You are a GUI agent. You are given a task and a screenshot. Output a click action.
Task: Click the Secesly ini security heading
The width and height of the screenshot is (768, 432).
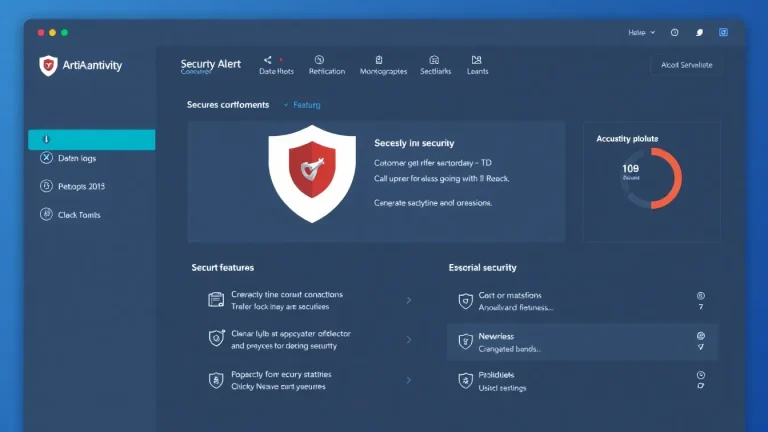point(414,143)
